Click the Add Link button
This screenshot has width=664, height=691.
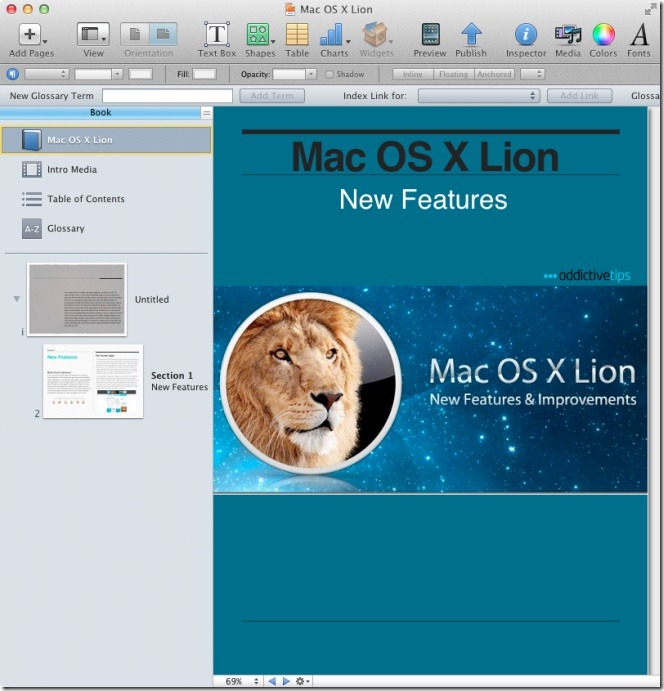579,96
